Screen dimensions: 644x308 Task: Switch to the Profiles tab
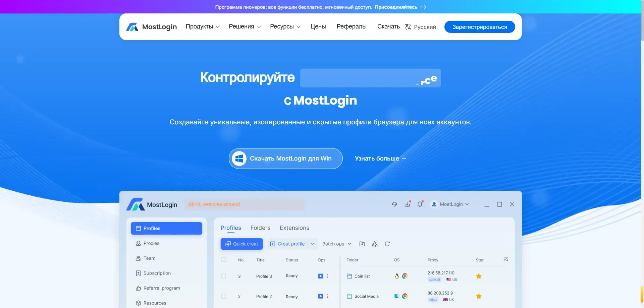pyautogui.click(x=231, y=228)
